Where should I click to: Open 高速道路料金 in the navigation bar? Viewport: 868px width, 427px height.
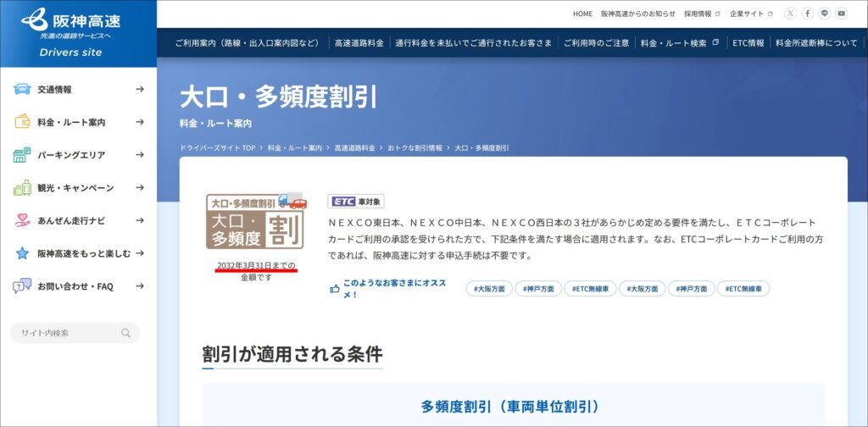coord(359,43)
